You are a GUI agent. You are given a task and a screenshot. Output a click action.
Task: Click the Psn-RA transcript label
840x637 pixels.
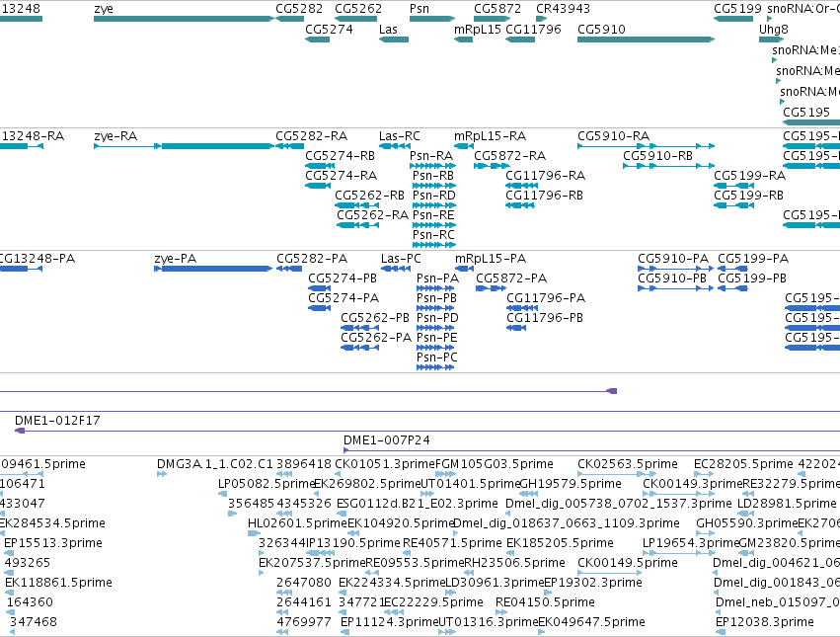click(x=431, y=156)
